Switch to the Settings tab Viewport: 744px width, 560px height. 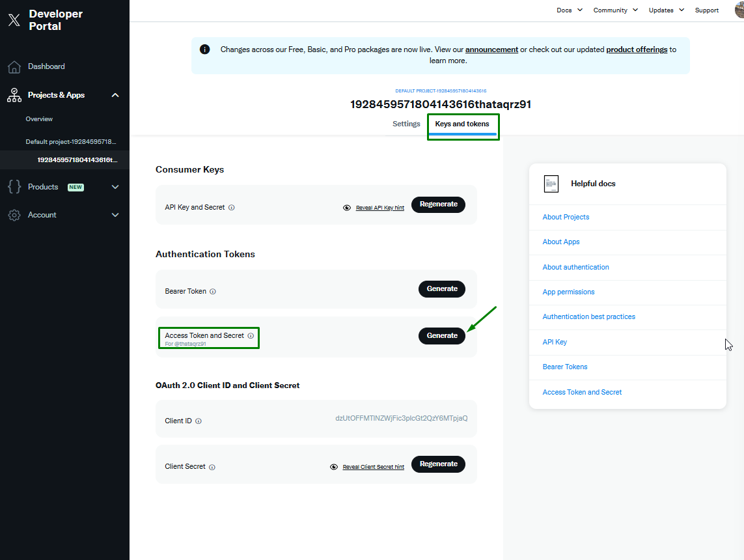pyautogui.click(x=406, y=124)
